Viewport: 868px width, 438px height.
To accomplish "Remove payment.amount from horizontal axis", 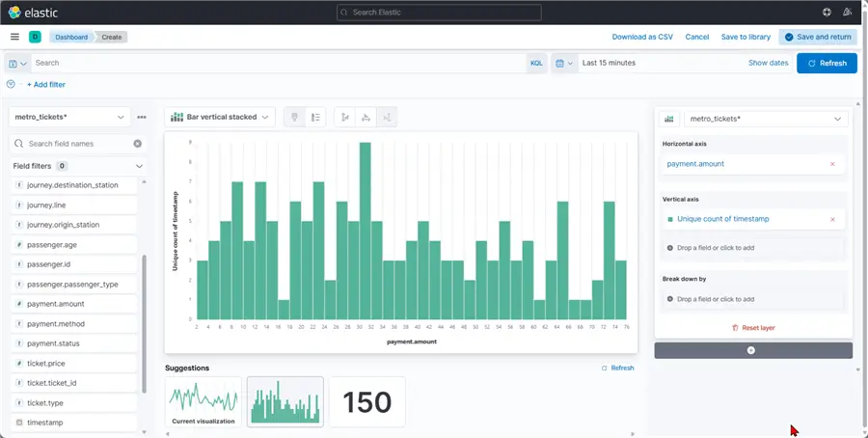I will (832, 164).
